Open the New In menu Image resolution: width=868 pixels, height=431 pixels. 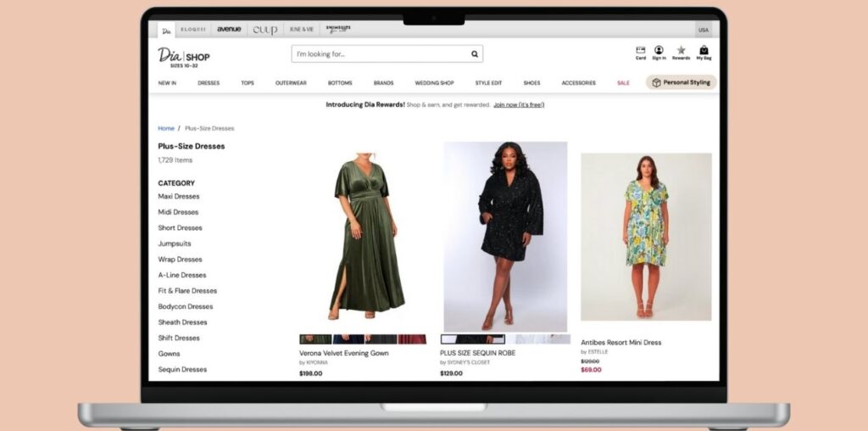click(x=167, y=83)
